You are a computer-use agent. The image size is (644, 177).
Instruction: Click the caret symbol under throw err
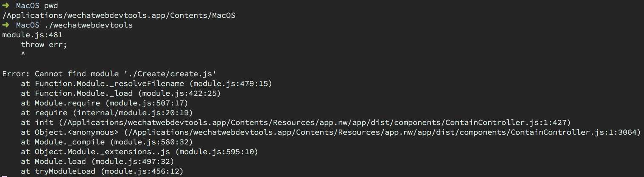tap(23, 55)
